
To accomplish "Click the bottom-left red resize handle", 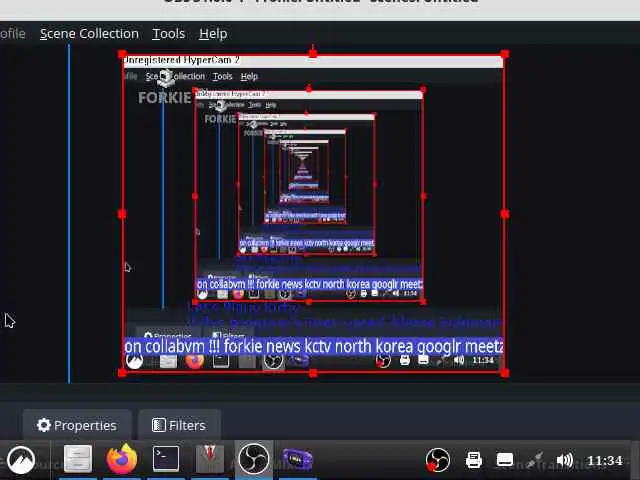I will pyautogui.click(x=122, y=373).
